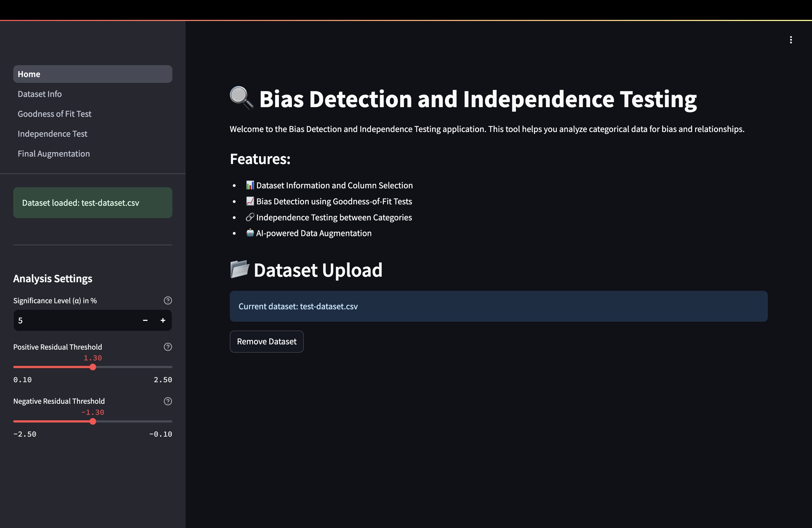Image resolution: width=812 pixels, height=528 pixels.
Task: Click the 'Dataset loaded: test-dataset.csv' message
Action: coord(93,203)
